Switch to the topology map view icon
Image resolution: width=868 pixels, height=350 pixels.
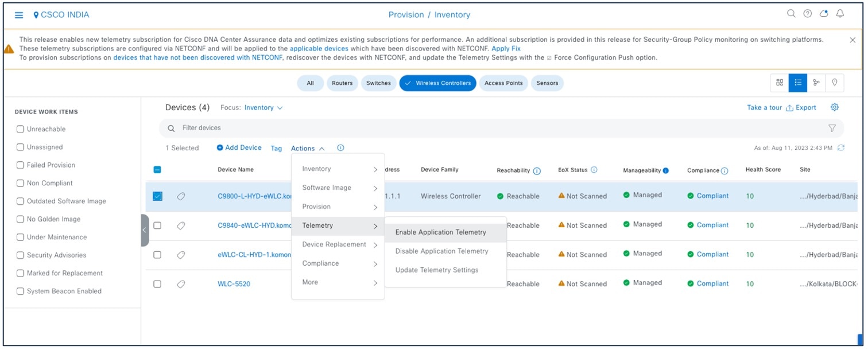[x=816, y=83]
